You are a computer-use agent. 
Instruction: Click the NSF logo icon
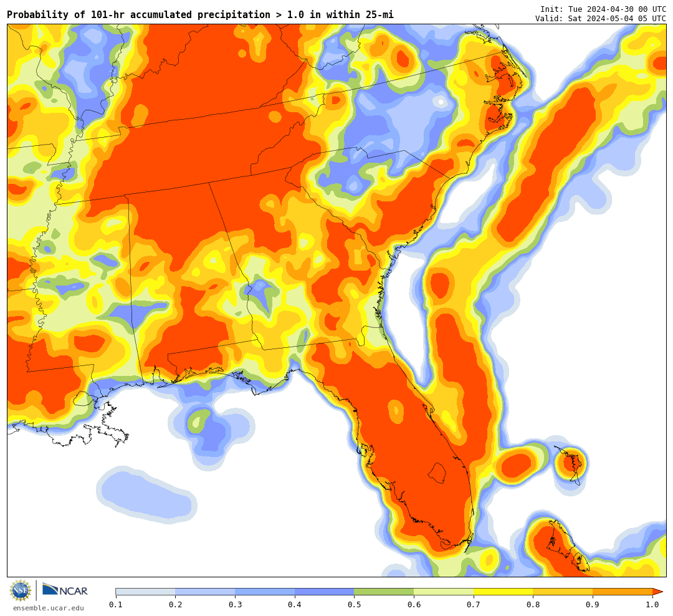pos(21,590)
